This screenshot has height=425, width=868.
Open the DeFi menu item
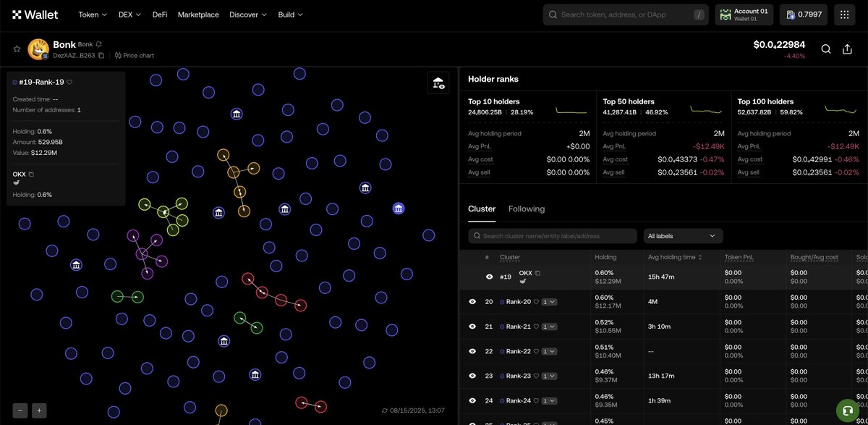click(x=159, y=14)
